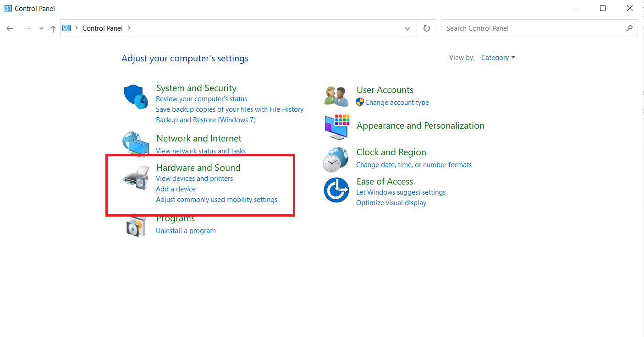This screenshot has width=644, height=337.
Task: Open Review your computer's status
Action: pyautogui.click(x=201, y=99)
